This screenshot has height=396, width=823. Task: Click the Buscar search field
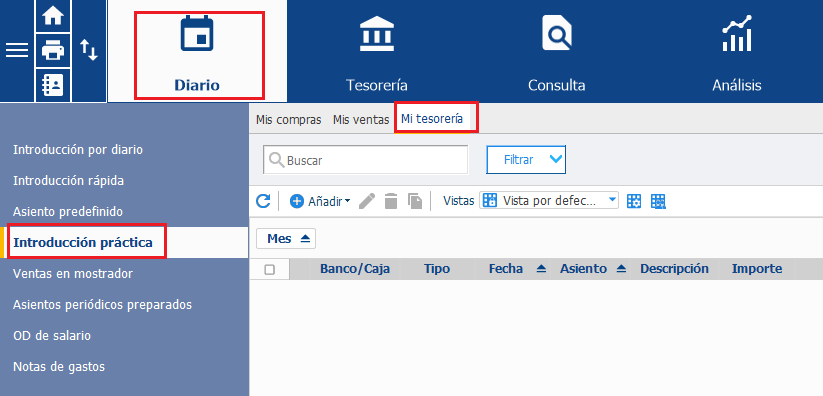click(x=366, y=160)
